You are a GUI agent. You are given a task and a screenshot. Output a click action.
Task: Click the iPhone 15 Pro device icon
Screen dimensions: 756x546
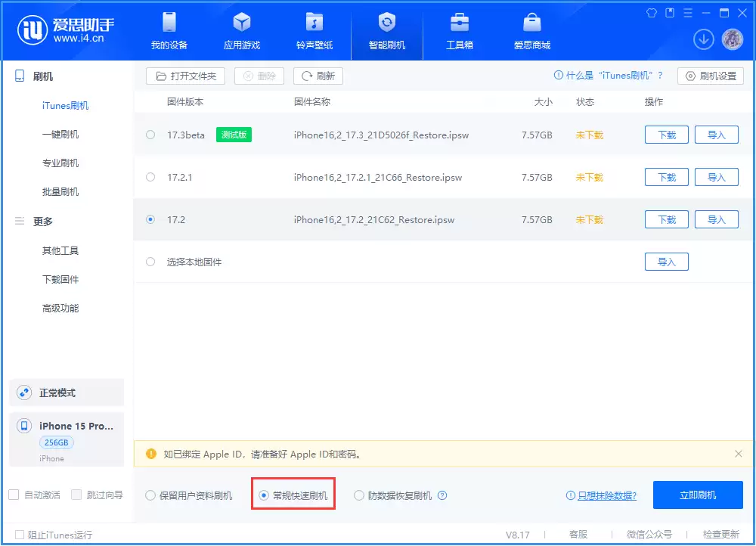coord(24,426)
